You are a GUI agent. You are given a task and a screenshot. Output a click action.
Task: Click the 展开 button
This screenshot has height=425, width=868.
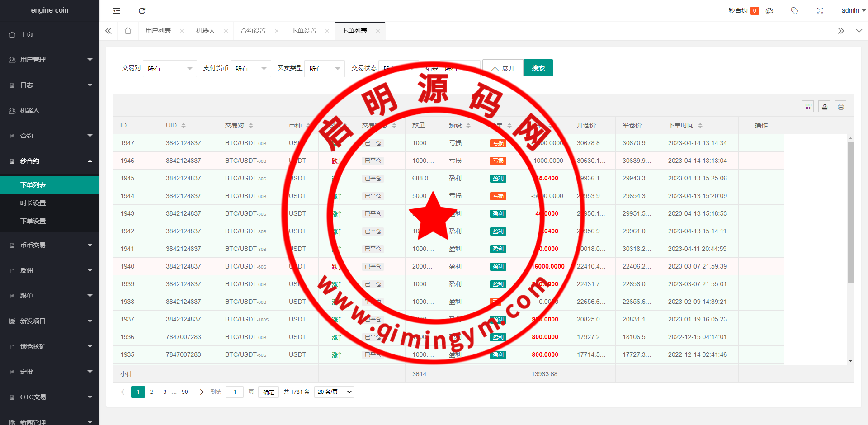[x=503, y=68]
